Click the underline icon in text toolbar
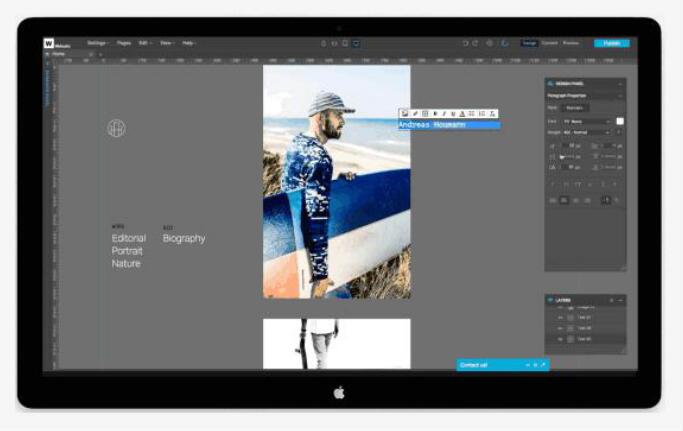683x431 pixels. point(452,114)
